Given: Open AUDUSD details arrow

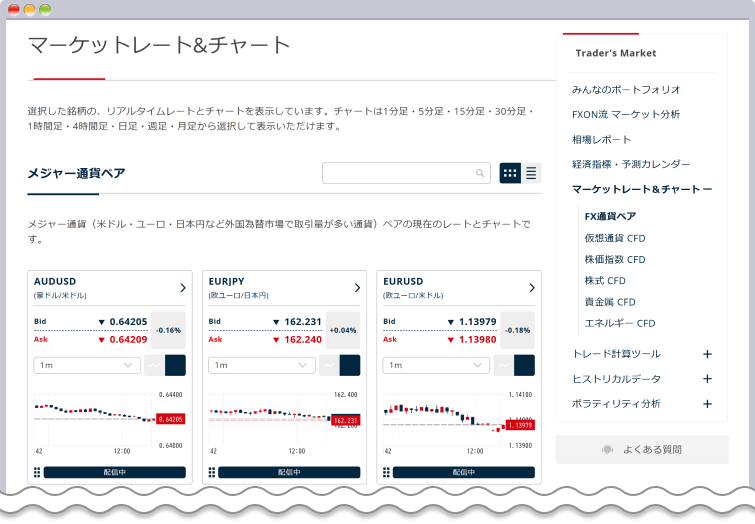Looking at the screenshot, I should (183, 288).
